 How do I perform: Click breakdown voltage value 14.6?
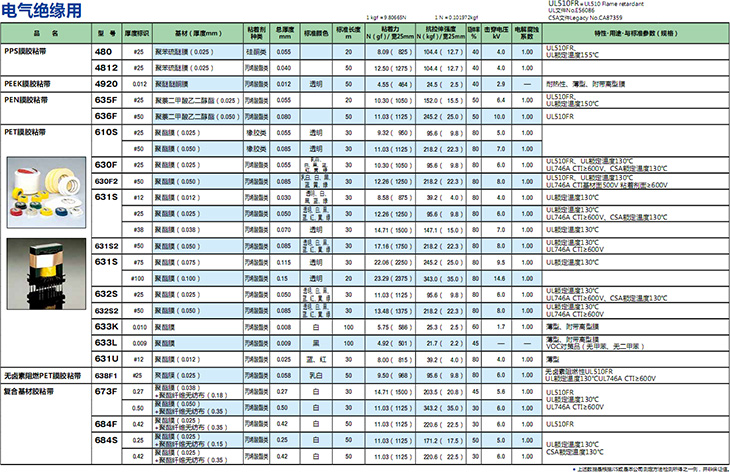499,278
